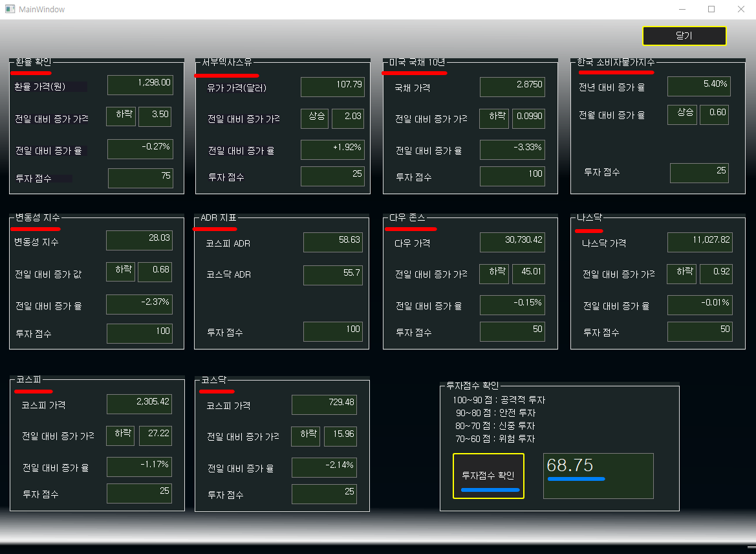Click the 상승 field in 서부텍사스유 panel

pos(314,118)
